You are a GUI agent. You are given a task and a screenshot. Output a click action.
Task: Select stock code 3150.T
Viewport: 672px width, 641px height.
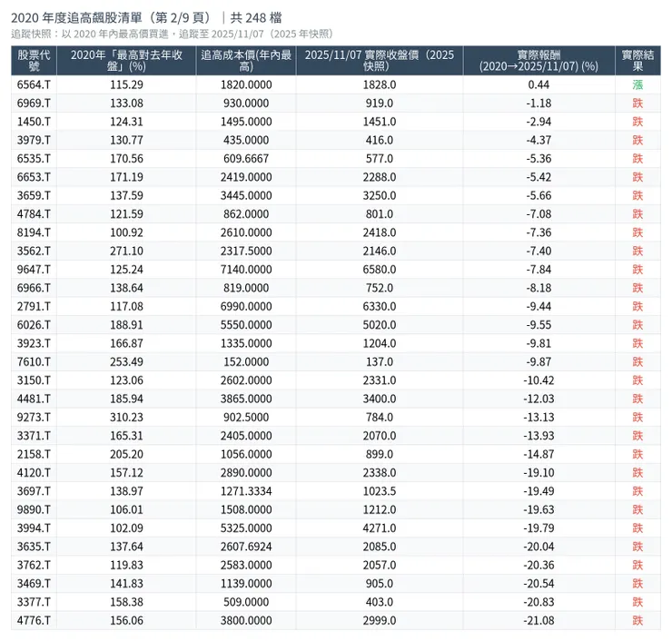(x=34, y=380)
